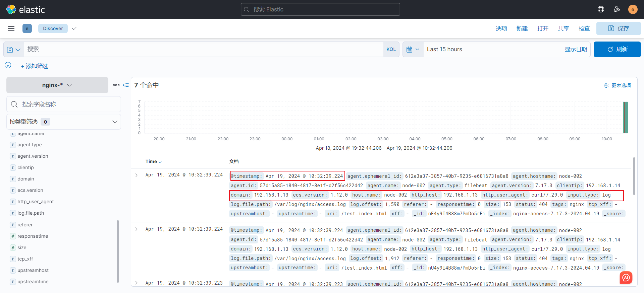Viewport: 644px width, 293px height.
Task: Click the size number type icon
Action: [13, 247]
